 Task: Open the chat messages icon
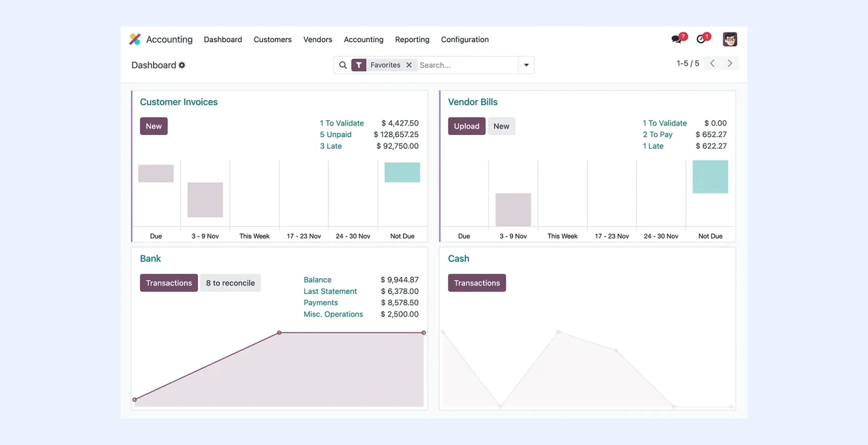pos(677,39)
